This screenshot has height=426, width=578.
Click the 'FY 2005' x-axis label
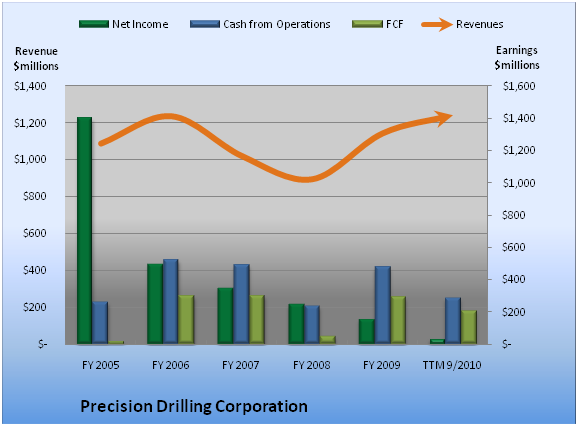coord(101,365)
